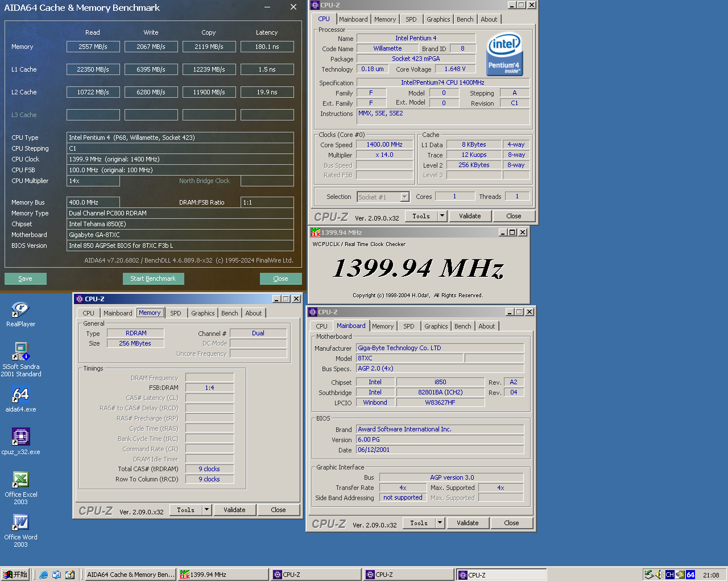This screenshot has width=728, height=582.
Task: Click Save in AIDA64 benchmark window
Action: [25, 278]
